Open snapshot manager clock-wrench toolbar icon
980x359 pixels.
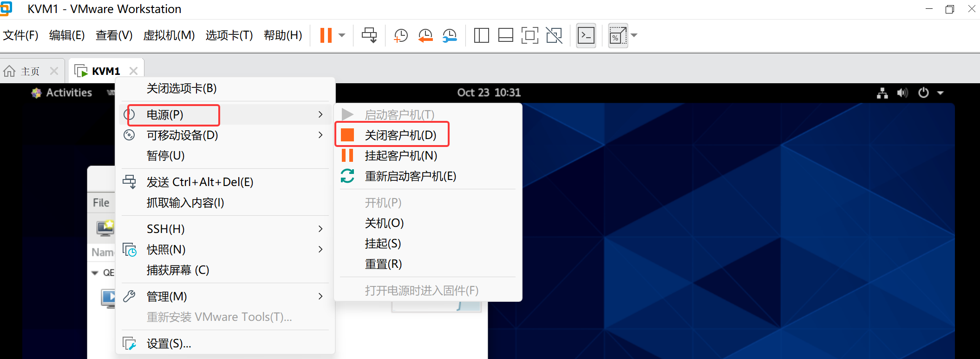point(449,35)
